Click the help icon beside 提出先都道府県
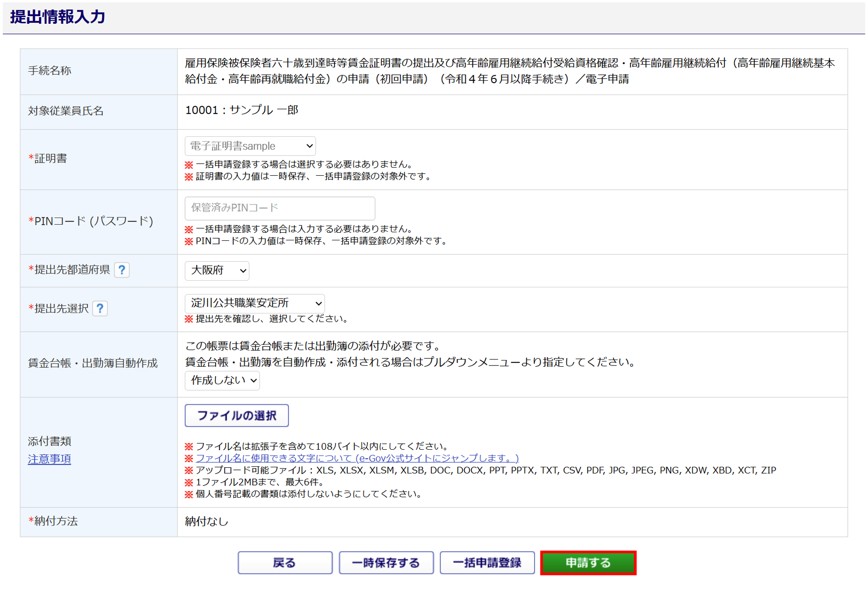This screenshot has width=868, height=595. point(122,270)
